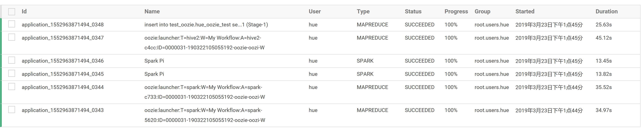Sort jobs by the Id column
The height and width of the screenshot is (130, 644).
click(24, 11)
